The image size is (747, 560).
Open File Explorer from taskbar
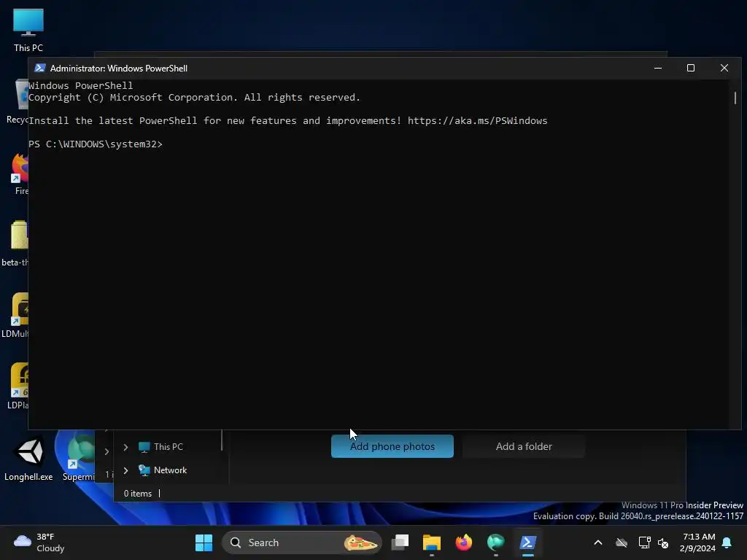pyautogui.click(x=432, y=542)
